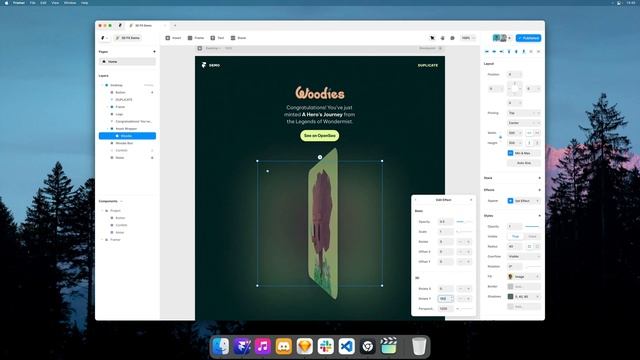
Task: Click the Border swatch
Action: pos(510,287)
